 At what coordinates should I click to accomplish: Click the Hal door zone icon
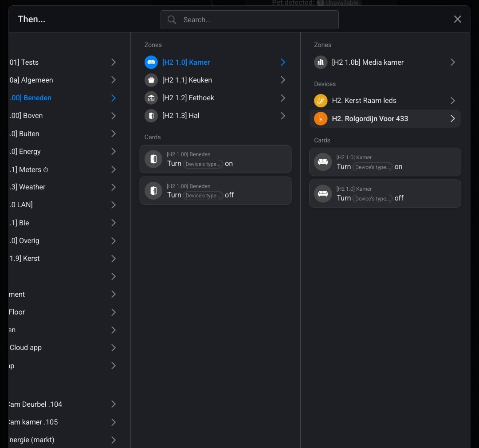point(151,116)
